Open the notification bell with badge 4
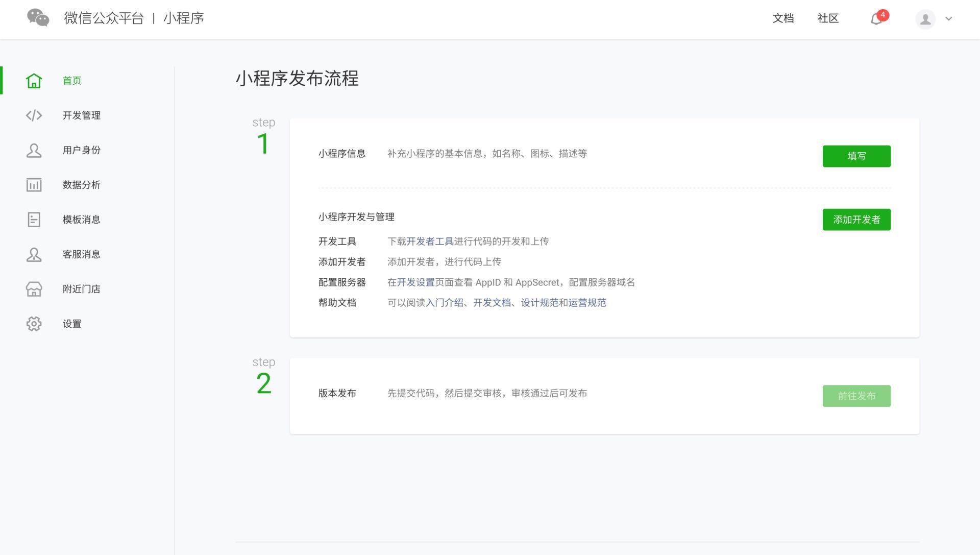 point(876,18)
